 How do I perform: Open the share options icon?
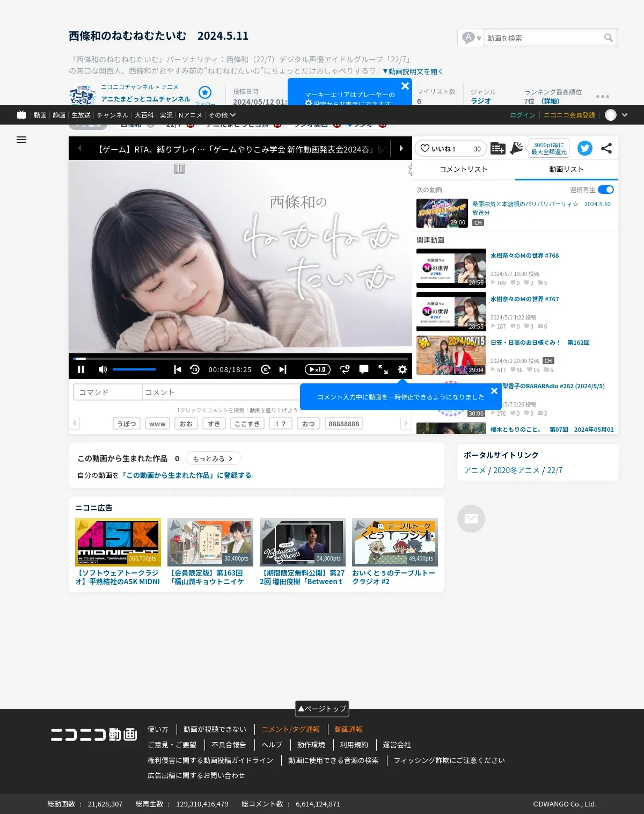(606, 148)
